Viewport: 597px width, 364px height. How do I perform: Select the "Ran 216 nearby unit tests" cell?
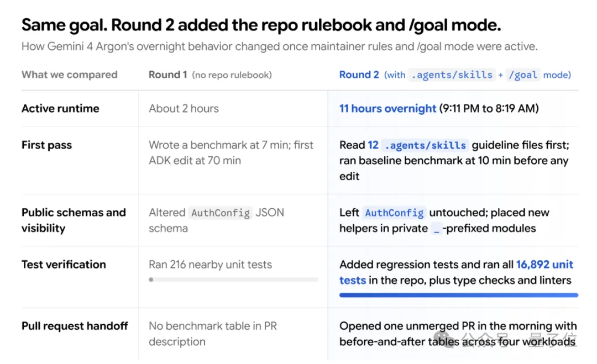[x=210, y=265]
